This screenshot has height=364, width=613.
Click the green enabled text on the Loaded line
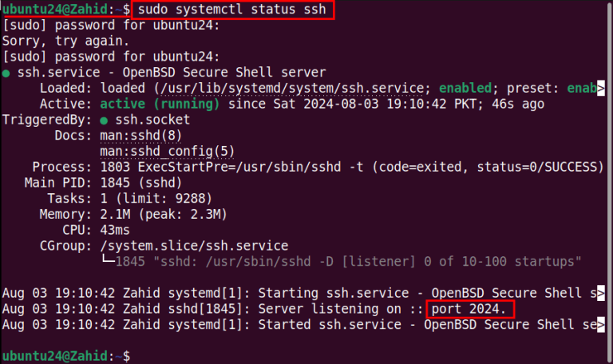coord(466,88)
